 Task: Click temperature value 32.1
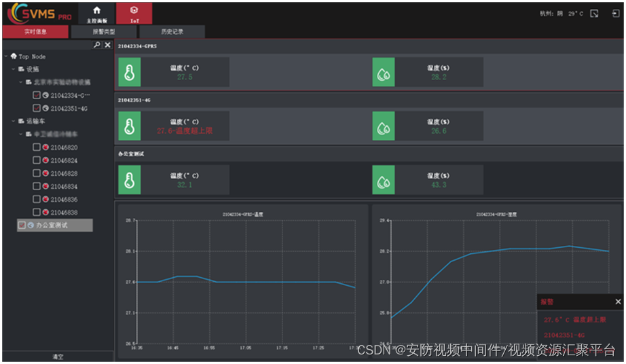tap(185, 185)
